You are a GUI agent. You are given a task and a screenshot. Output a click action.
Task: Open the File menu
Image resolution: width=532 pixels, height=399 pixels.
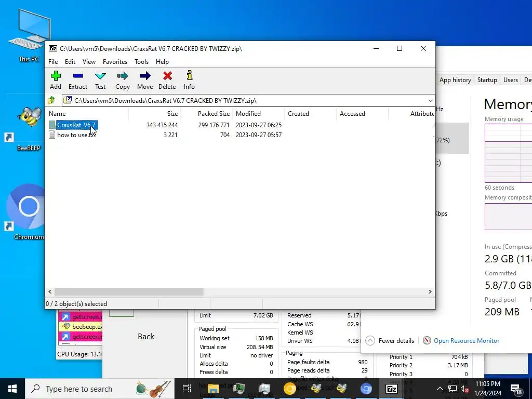pos(53,62)
